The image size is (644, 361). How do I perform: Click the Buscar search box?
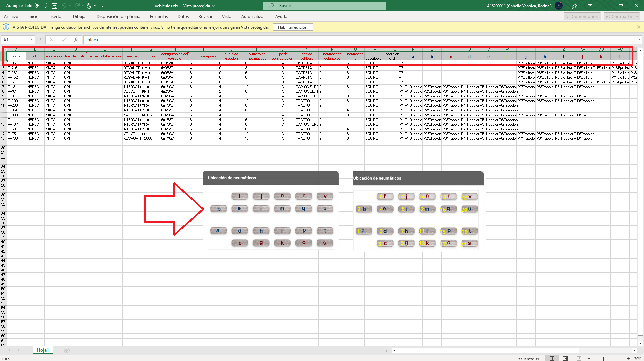[324, 6]
